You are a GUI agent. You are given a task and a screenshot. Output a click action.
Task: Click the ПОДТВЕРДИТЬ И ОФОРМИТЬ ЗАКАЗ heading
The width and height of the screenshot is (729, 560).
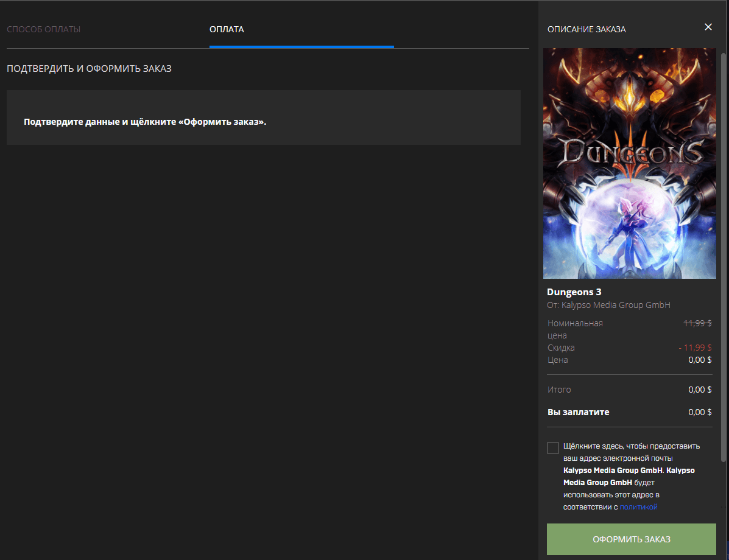click(89, 68)
